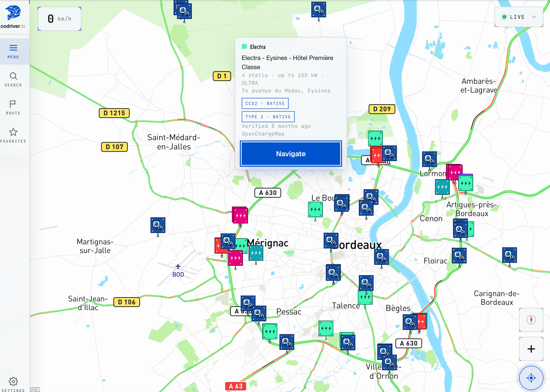Click the D 209 road shield

click(x=382, y=109)
